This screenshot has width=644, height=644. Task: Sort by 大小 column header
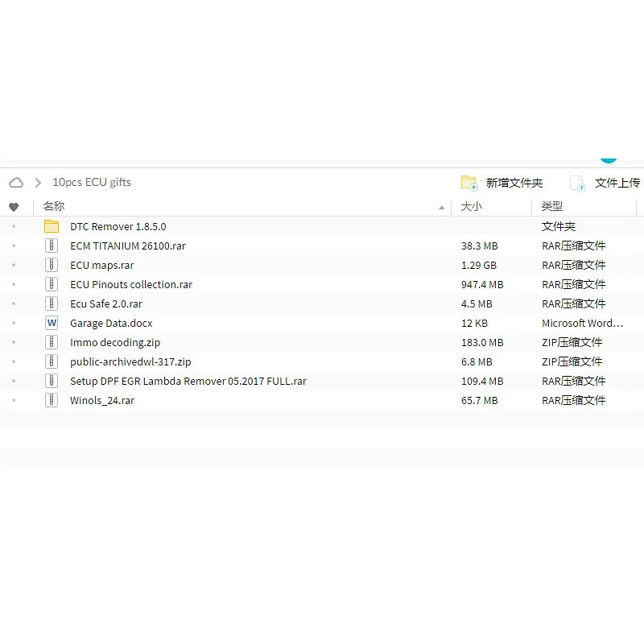[472, 206]
